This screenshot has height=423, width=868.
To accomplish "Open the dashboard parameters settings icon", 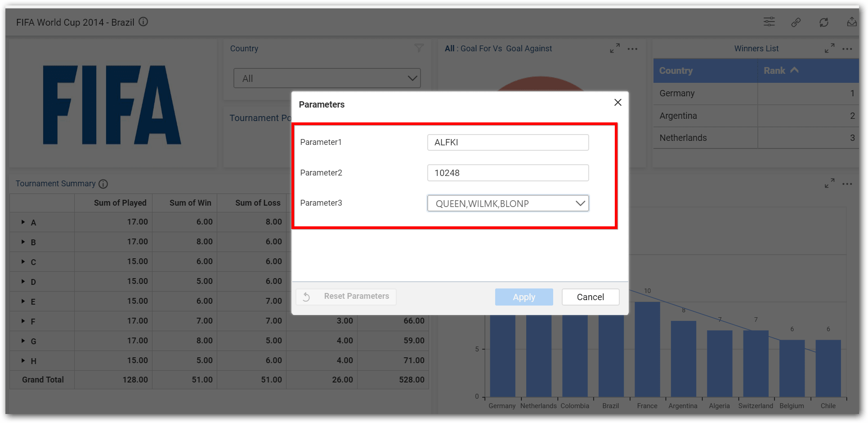I will point(769,22).
